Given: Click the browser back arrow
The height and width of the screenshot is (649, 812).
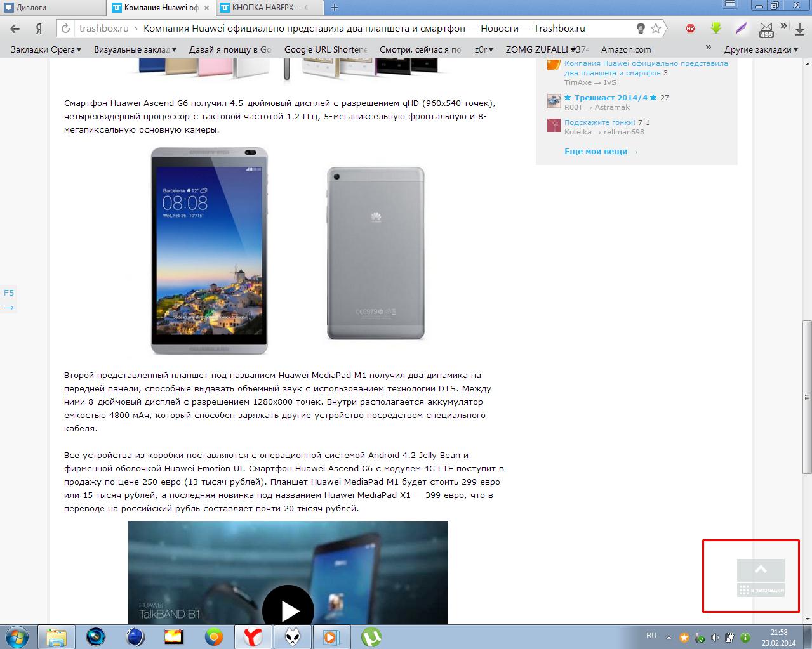Looking at the screenshot, I should coord(15,29).
